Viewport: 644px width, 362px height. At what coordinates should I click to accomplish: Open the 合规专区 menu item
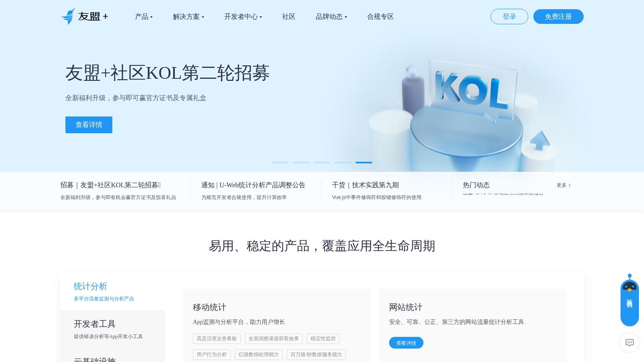380,17
